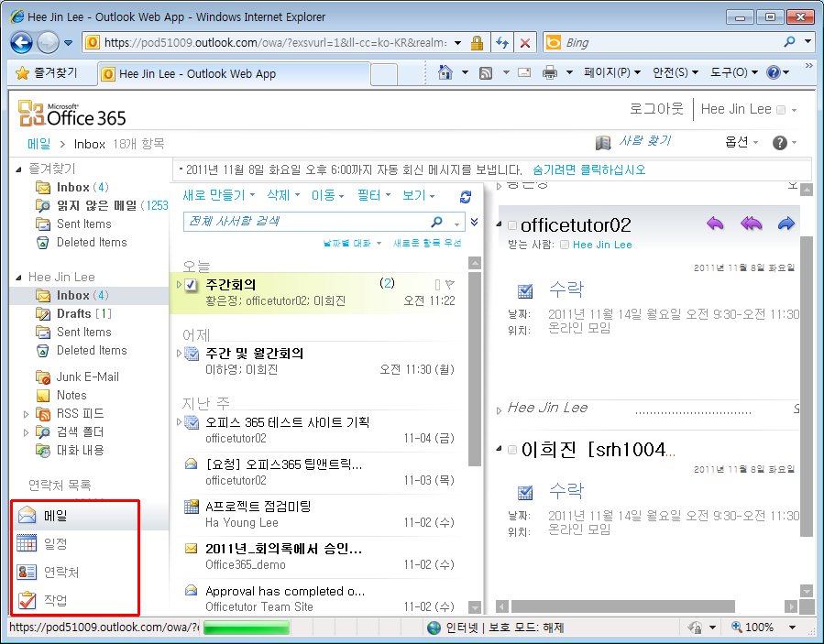Click presence box before Hee Jin Lee recipient

[x=565, y=245]
